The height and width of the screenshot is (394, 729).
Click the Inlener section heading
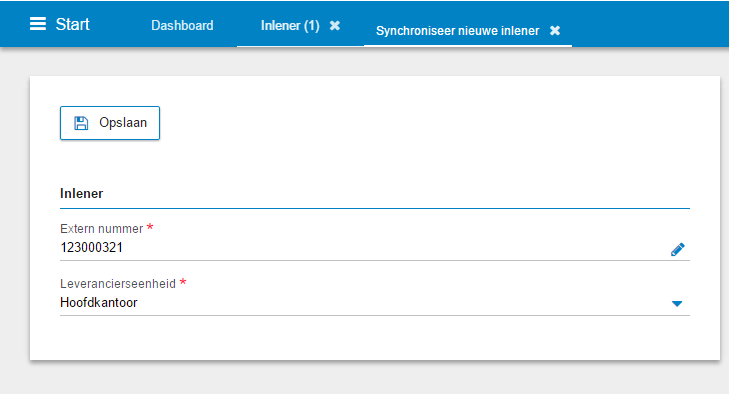[x=81, y=194]
